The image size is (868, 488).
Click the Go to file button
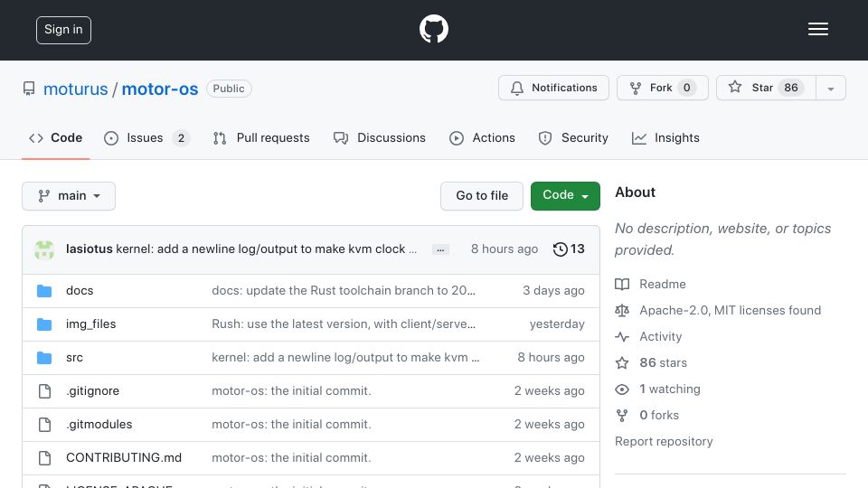482,196
